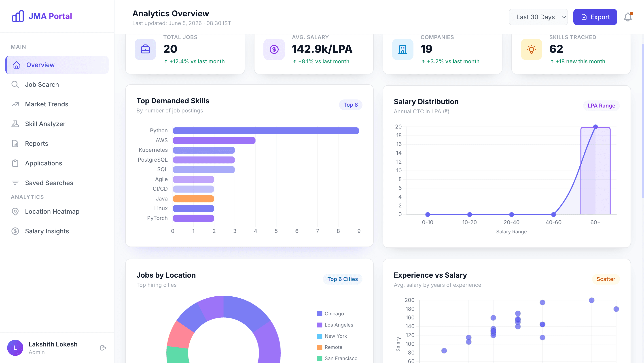644x363 pixels.
Task: Click the logout icon beside Lakshith Lokesh
Action: coord(103,348)
